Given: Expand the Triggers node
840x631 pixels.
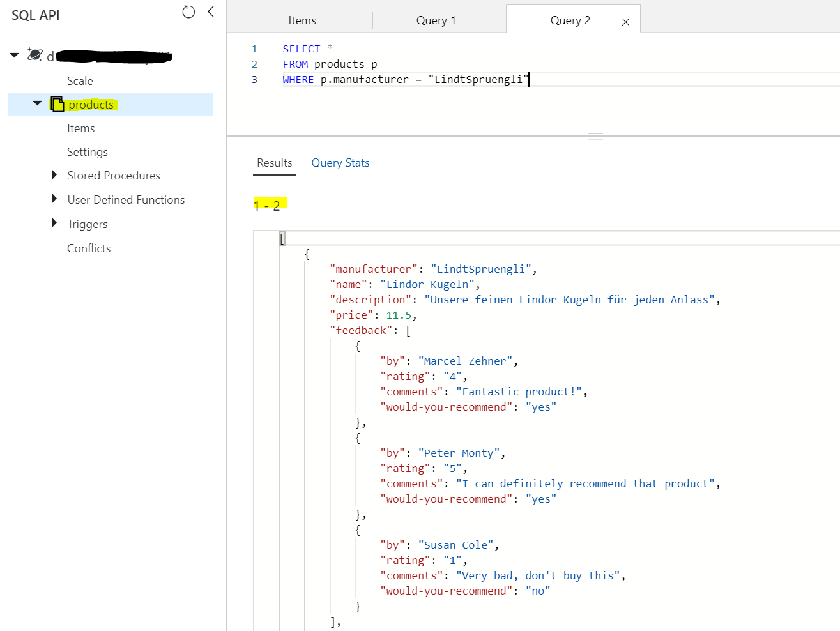Looking at the screenshot, I should pos(54,223).
